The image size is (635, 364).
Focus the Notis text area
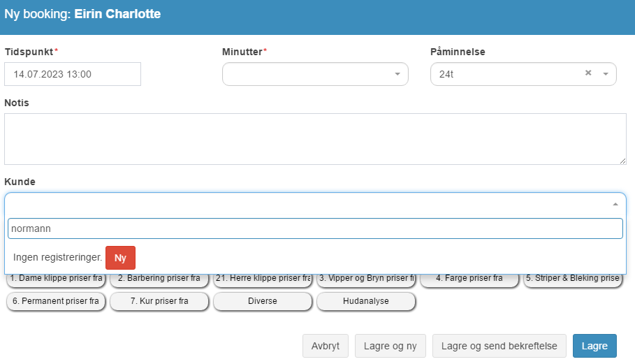point(315,139)
